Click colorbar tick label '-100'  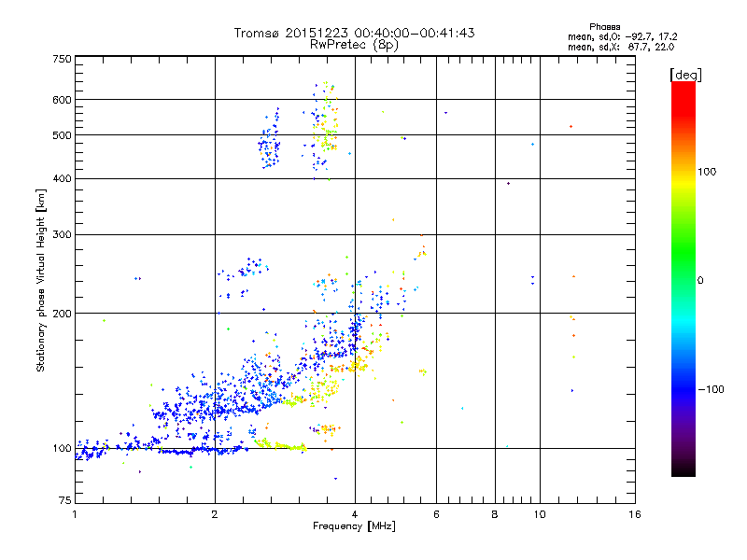[711, 389]
